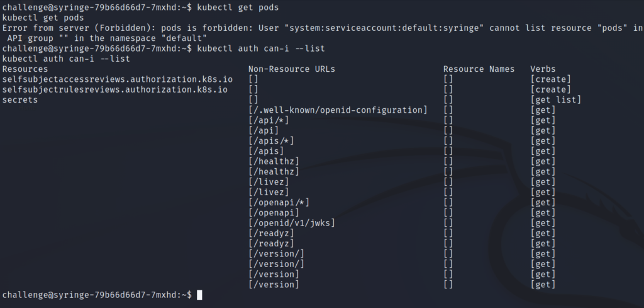Click the first '[create]' verbs entry
This screenshot has height=308, width=644.
pos(551,79)
